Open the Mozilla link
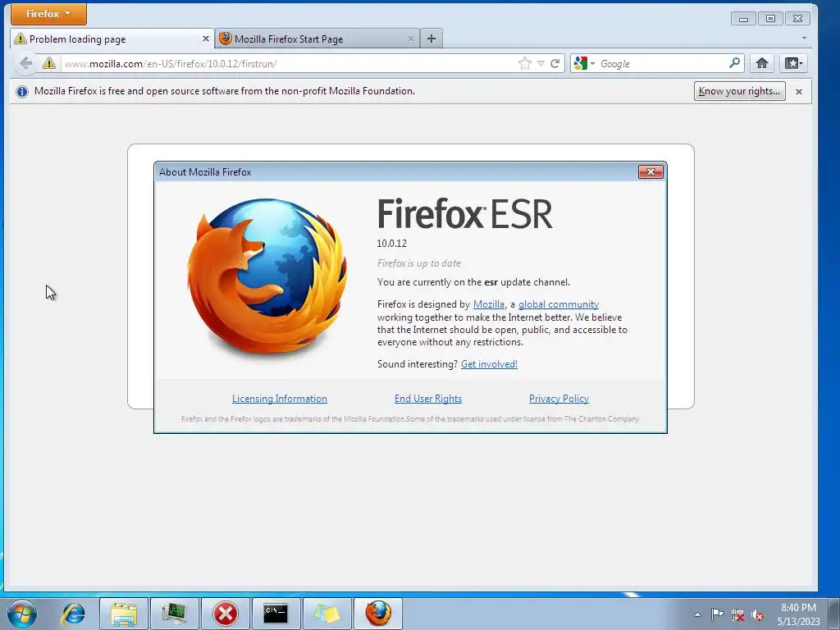 pos(489,304)
